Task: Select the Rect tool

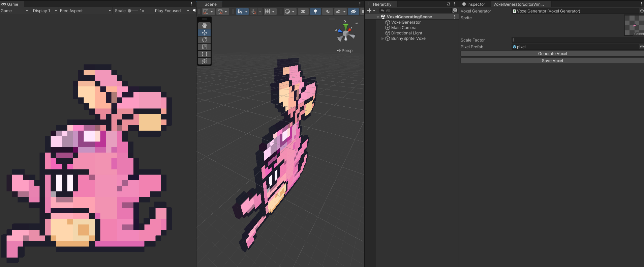Action: (x=204, y=54)
